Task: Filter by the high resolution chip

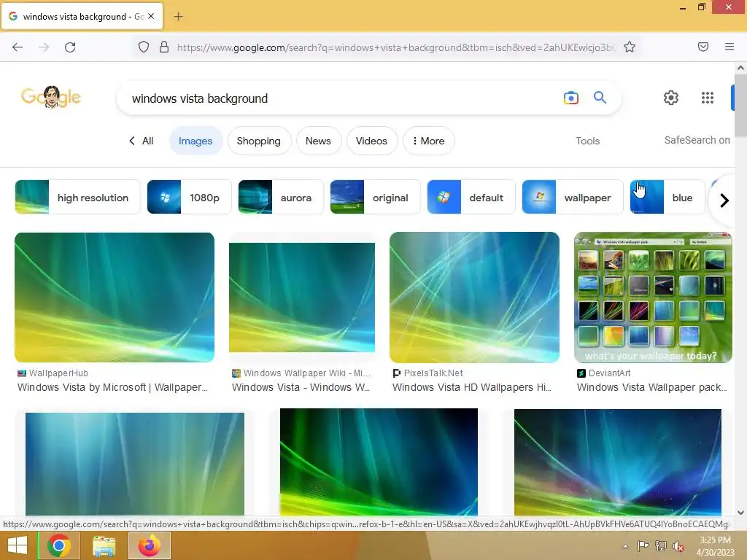Action: tap(77, 197)
